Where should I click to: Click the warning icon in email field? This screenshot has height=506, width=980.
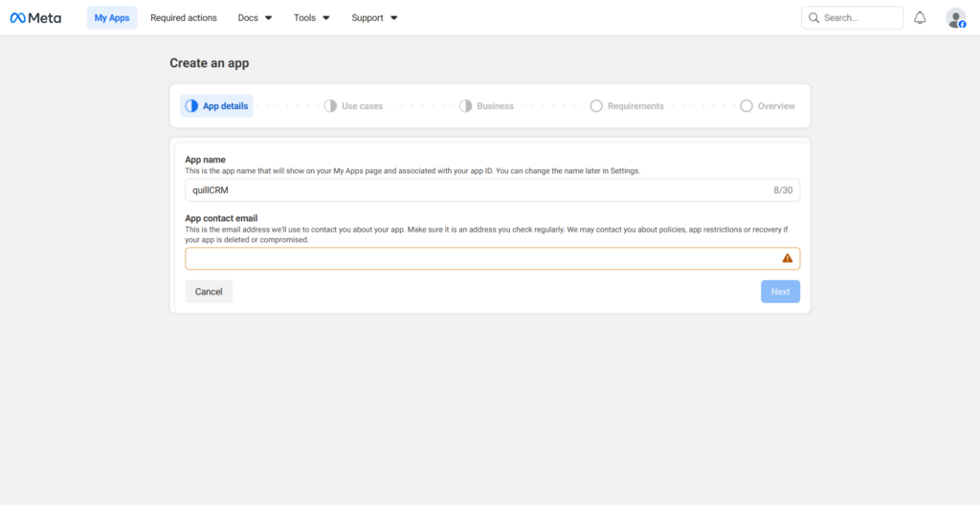point(788,258)
